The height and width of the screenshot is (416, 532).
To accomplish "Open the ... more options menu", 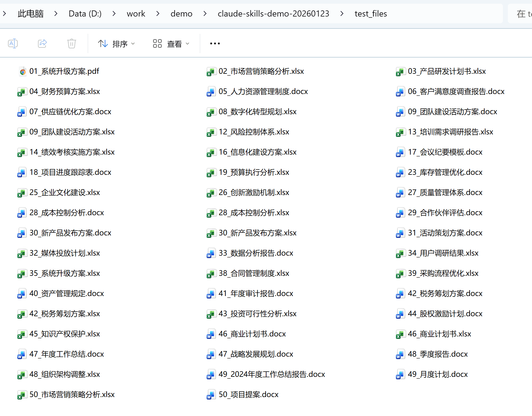I will pyautogui.click(x=214, y=43).
